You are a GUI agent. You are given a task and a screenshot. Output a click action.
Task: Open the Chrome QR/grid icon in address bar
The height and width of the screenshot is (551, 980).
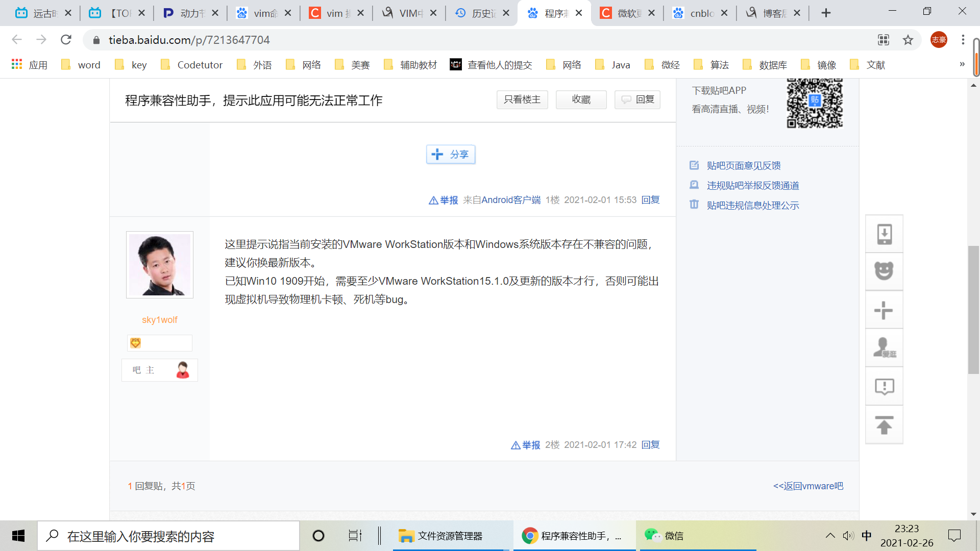pos(884,40)
